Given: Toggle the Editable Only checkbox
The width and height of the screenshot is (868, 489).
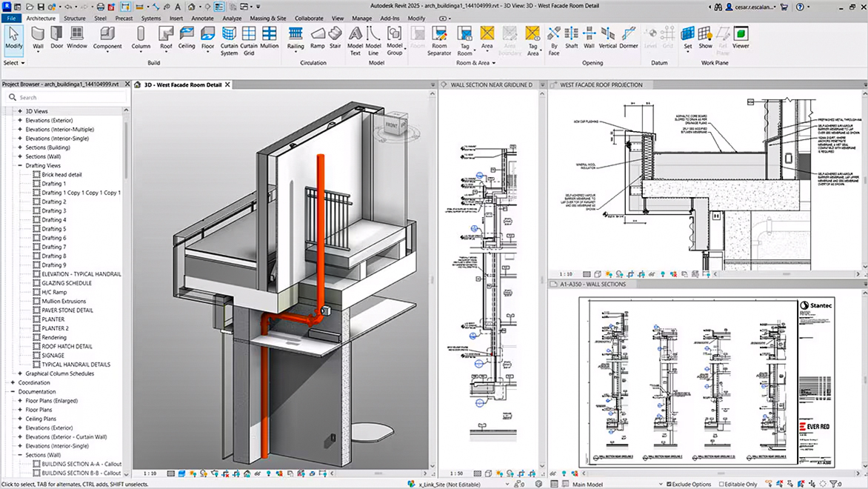Looking at the screenshot, I should tap(721, 484).
